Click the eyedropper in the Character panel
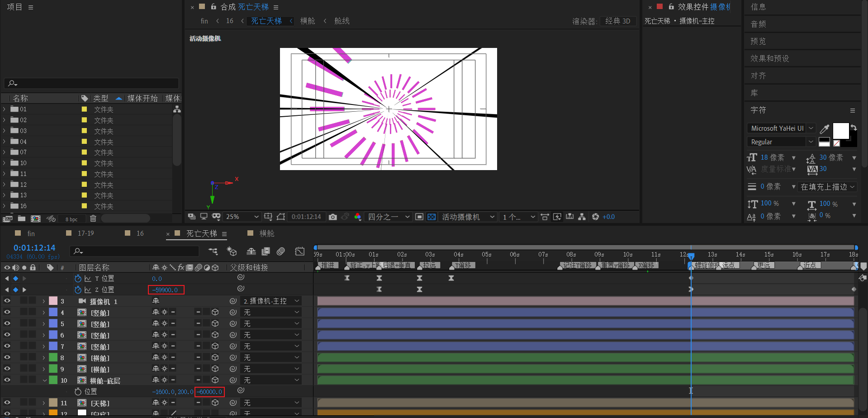 (x=824, y=129)
